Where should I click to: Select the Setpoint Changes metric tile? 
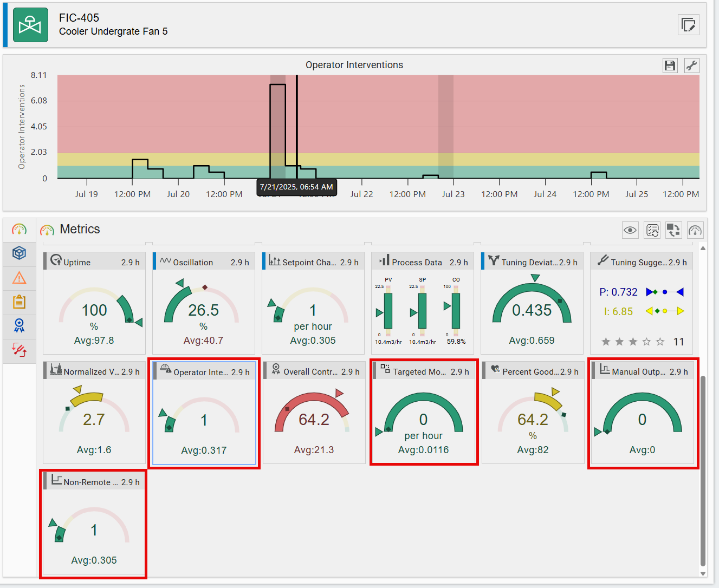pos(313,303)
